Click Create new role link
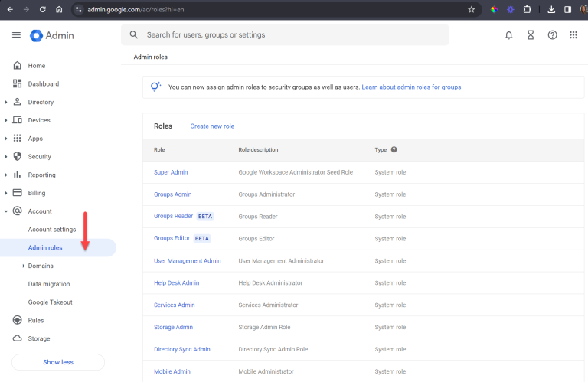588x382 pixels. [212, 126]
